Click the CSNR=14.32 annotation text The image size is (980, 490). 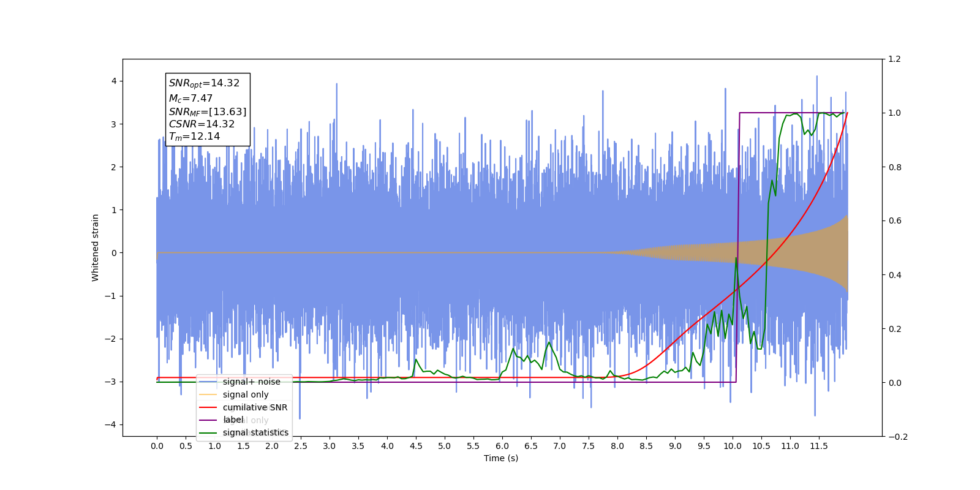[x=202, y=124]
